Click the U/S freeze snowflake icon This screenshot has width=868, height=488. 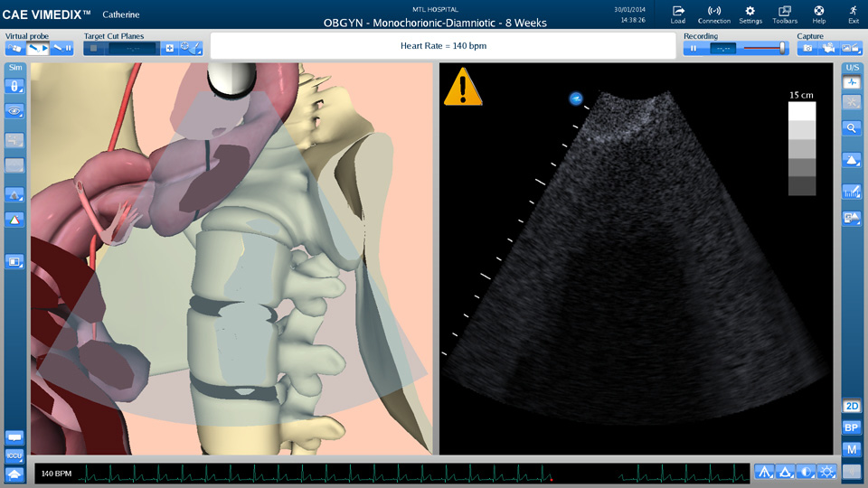[852, 102]
